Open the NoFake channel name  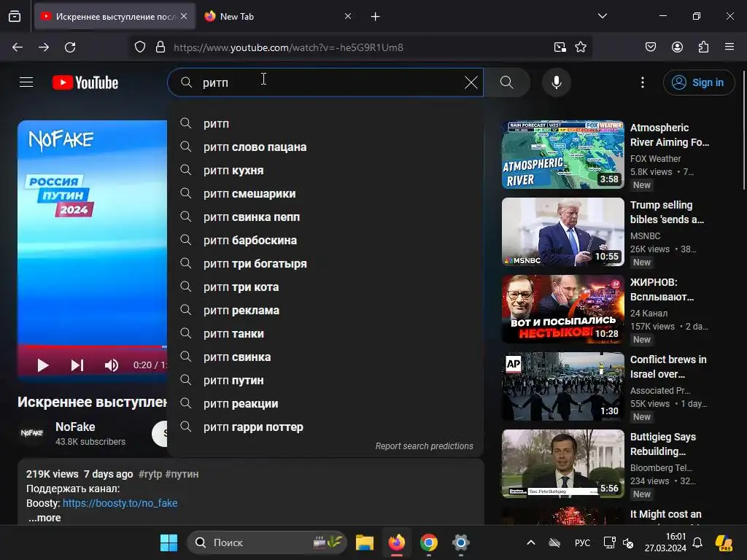click(75, 427)
